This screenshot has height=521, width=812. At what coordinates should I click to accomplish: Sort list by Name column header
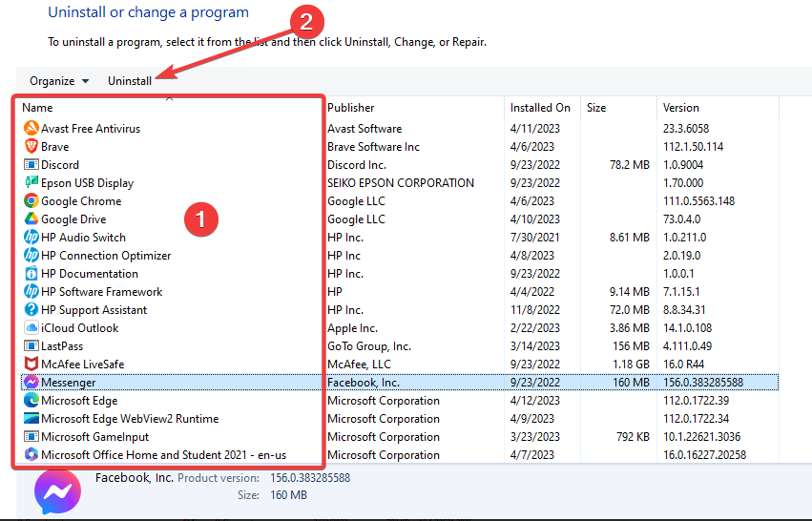click(x=168, y=107)
